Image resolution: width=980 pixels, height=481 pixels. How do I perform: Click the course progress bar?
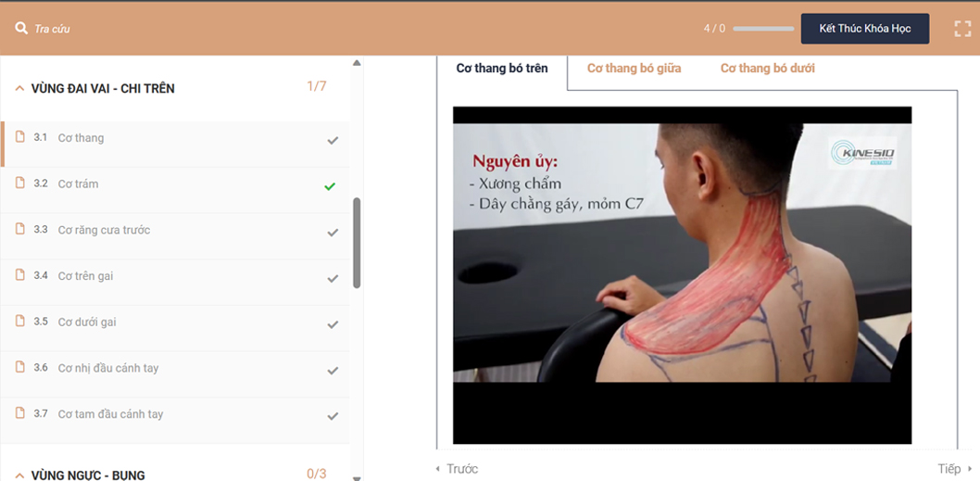[763, 29]
